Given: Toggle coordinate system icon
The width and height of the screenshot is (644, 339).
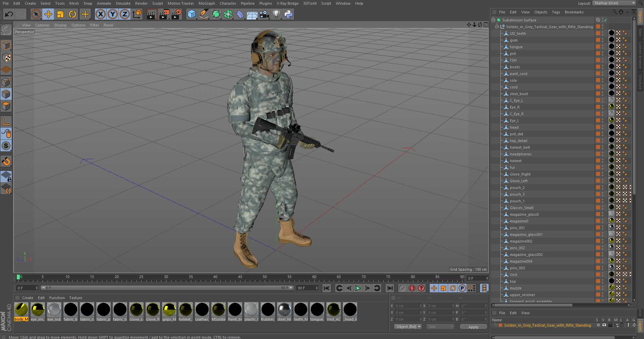Looking at the screenshot, I should coord(137,14).
